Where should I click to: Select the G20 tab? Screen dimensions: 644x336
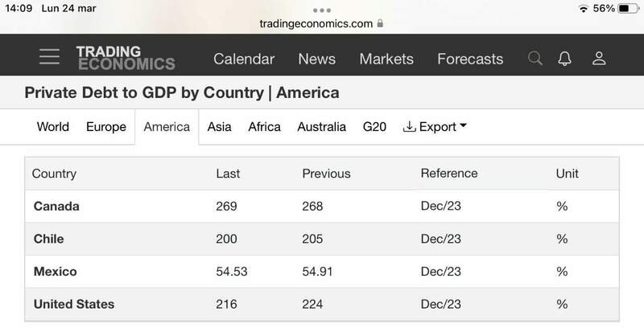click(375, 126)
